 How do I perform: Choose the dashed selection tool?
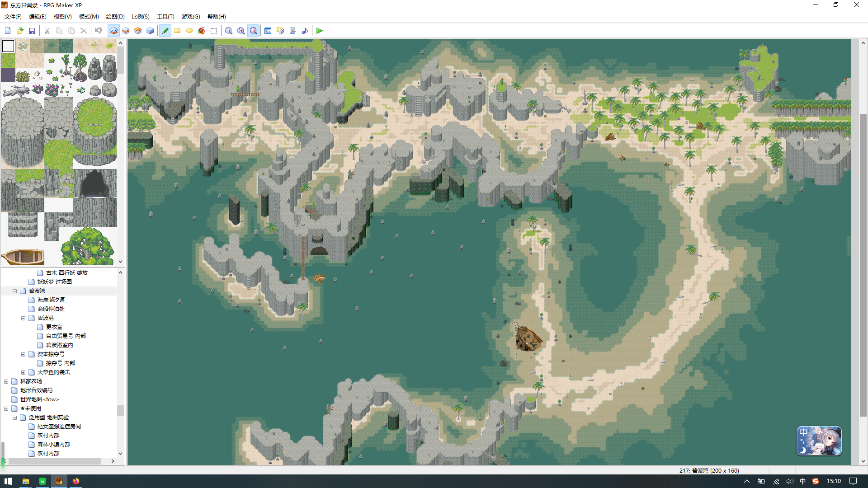point(214,31)
